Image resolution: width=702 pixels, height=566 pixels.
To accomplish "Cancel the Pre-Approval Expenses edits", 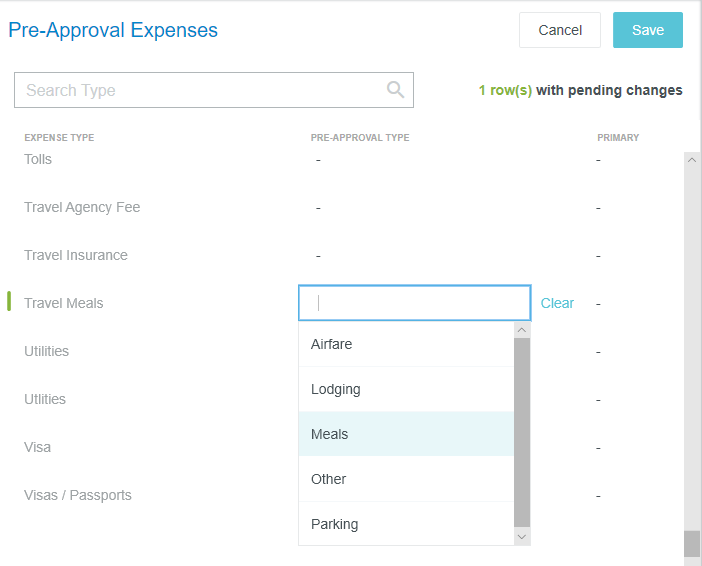I will [560, 30].
